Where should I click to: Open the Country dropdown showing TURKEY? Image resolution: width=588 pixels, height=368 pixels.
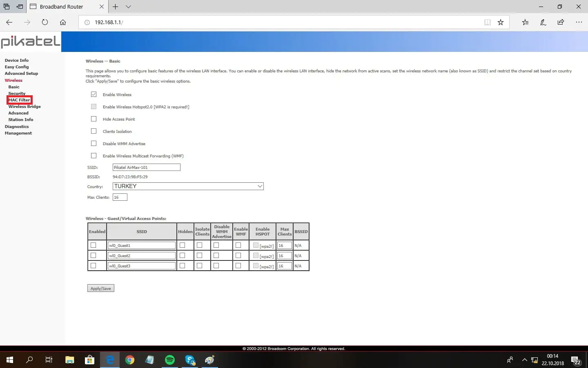188,186
